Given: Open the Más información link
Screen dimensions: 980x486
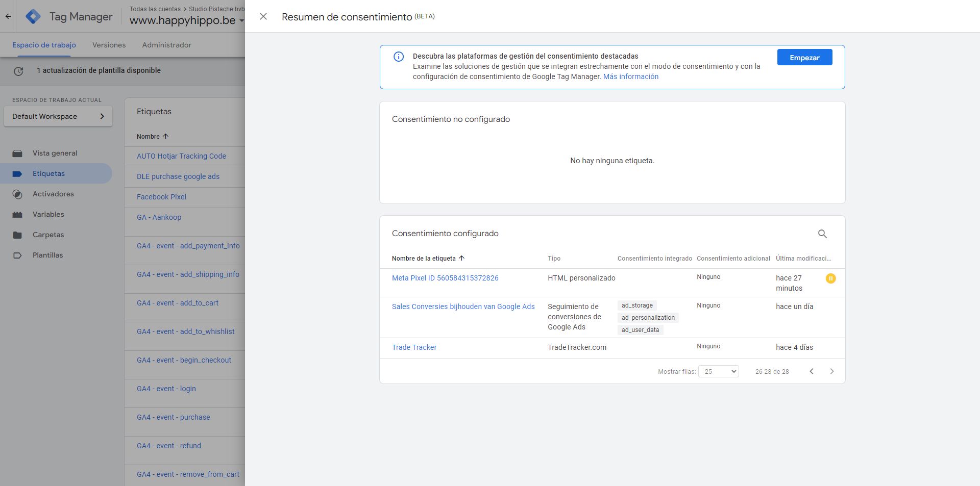Looking at the screenshot, I should coord(630,76).
